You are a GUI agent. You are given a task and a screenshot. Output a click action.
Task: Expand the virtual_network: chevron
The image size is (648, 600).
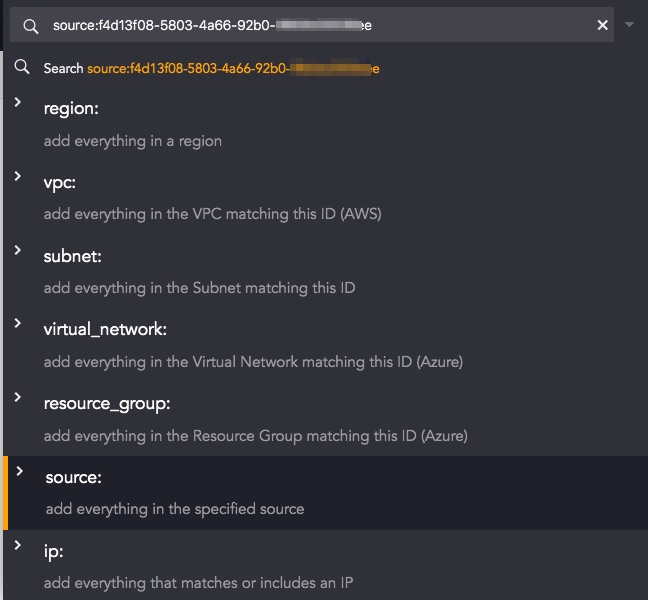[18, 323]
